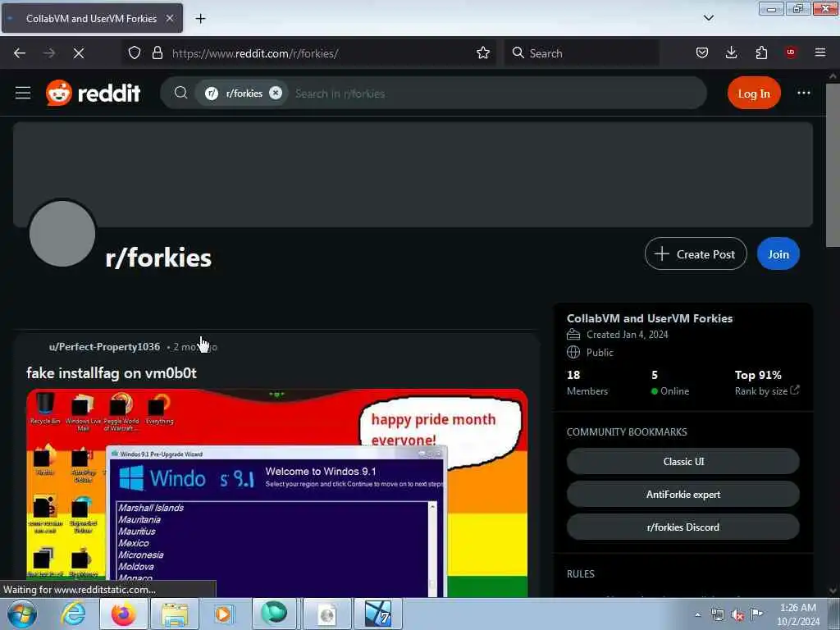Open the Windows Start button
This screenshot has width=840, height=630.
coord(22,614)
